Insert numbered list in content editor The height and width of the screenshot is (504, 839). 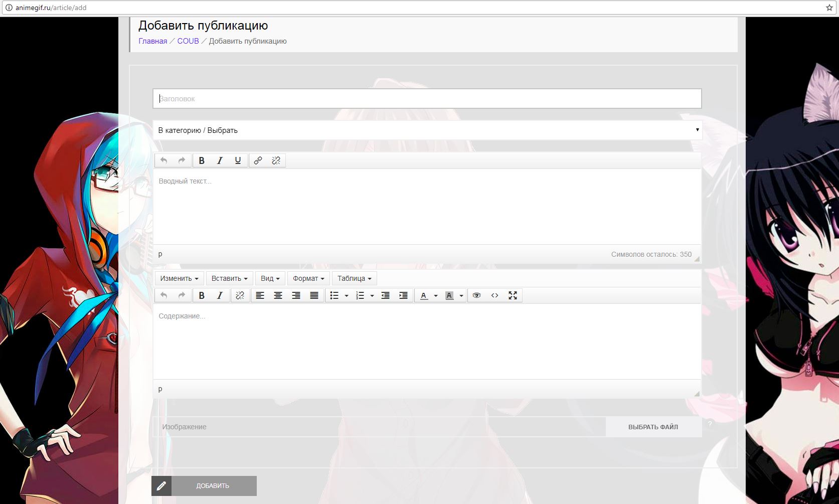(360, 295)
